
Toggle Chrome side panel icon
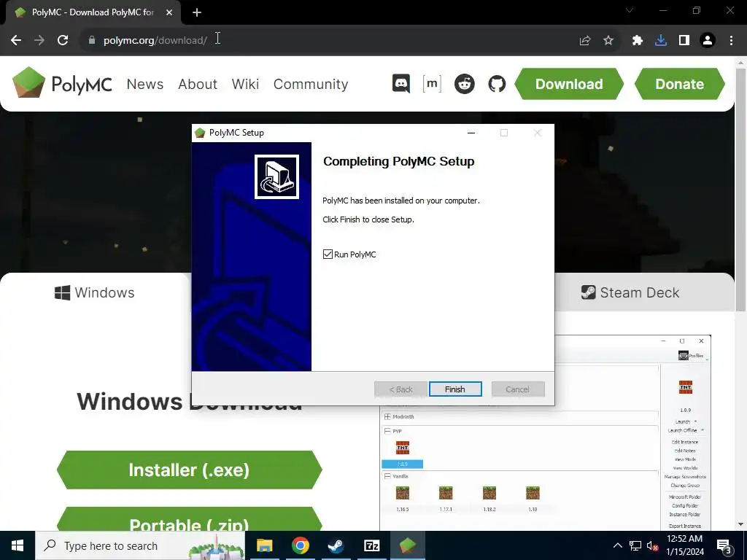(684, 41)
